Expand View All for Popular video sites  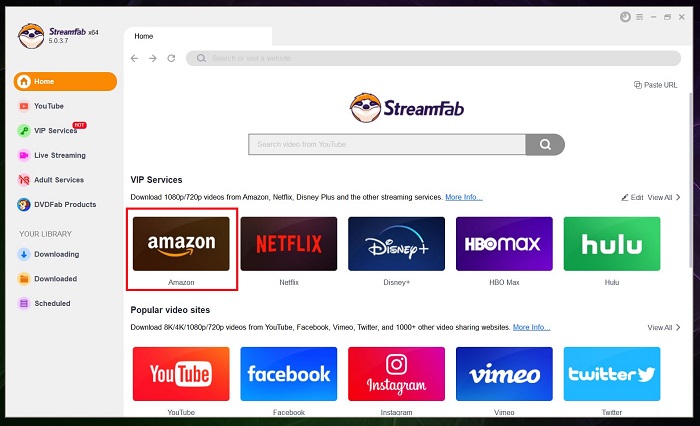(x=663, y=327)
